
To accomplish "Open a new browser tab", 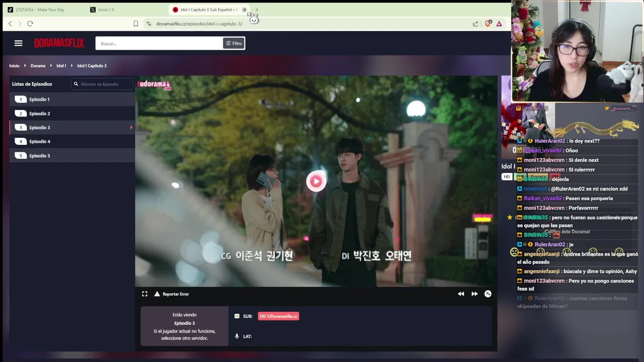I will 257,10.
